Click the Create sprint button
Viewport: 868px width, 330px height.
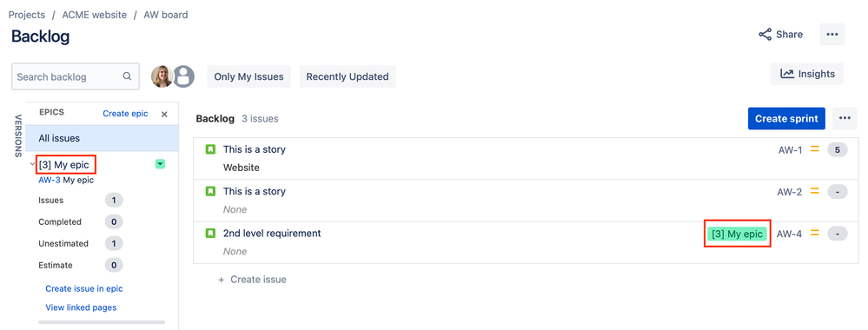pos(786,118)
